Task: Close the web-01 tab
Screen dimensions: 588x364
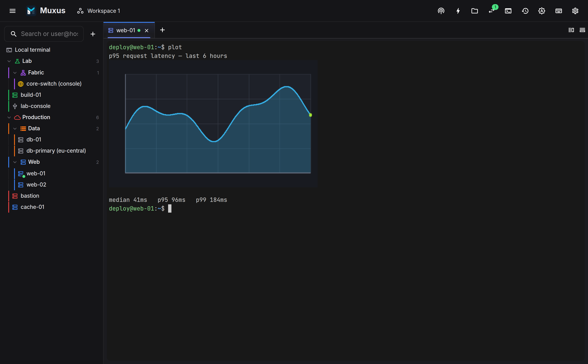Action: pos(147,31)
